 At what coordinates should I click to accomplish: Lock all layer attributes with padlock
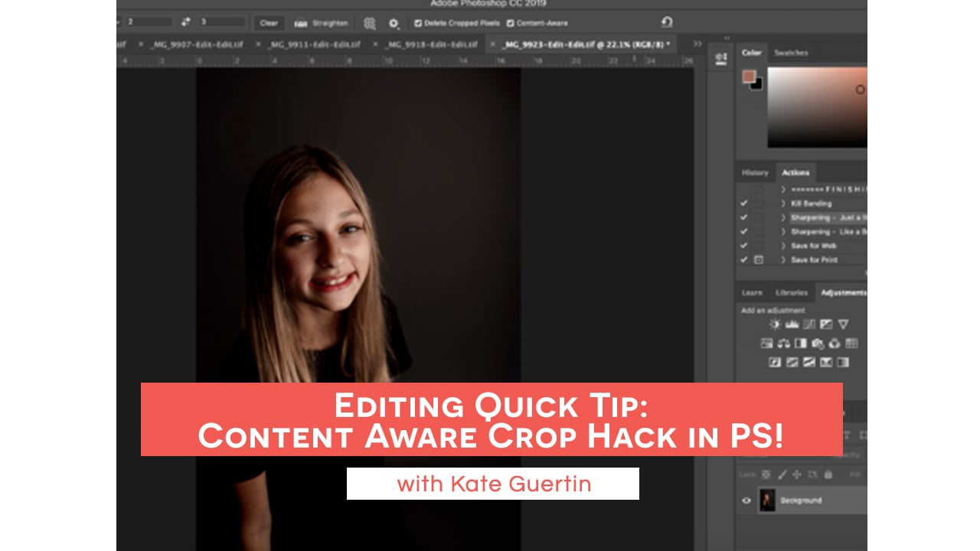click(828, 474)
